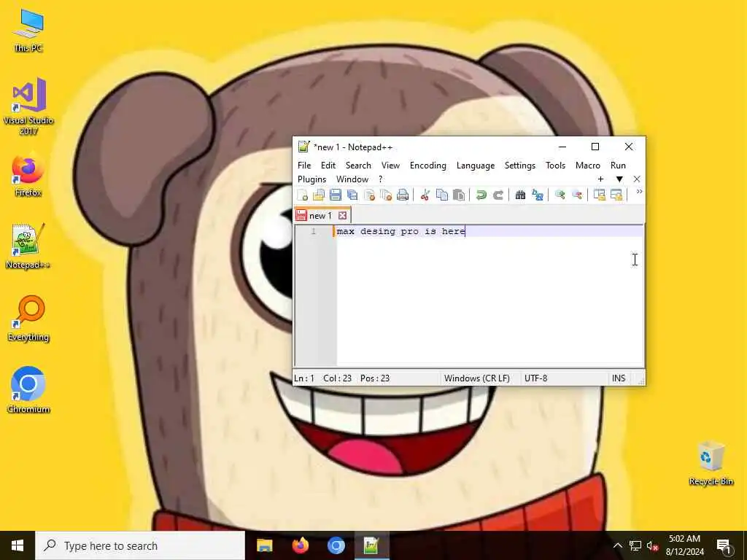Click the plus button in the menu bar
Viewport: 747px width, 560px height.
point(601,179)
